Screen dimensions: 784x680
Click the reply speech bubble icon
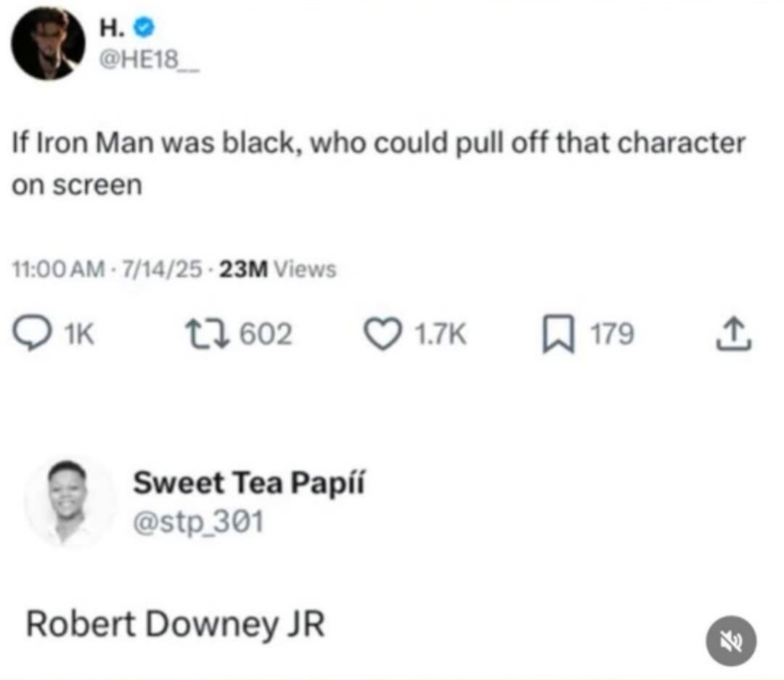[32, 334]
